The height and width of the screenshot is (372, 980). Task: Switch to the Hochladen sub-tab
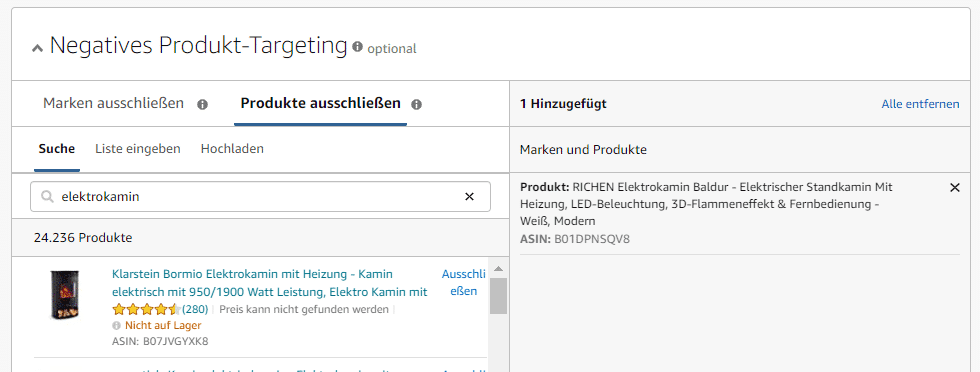click(232, 149)
